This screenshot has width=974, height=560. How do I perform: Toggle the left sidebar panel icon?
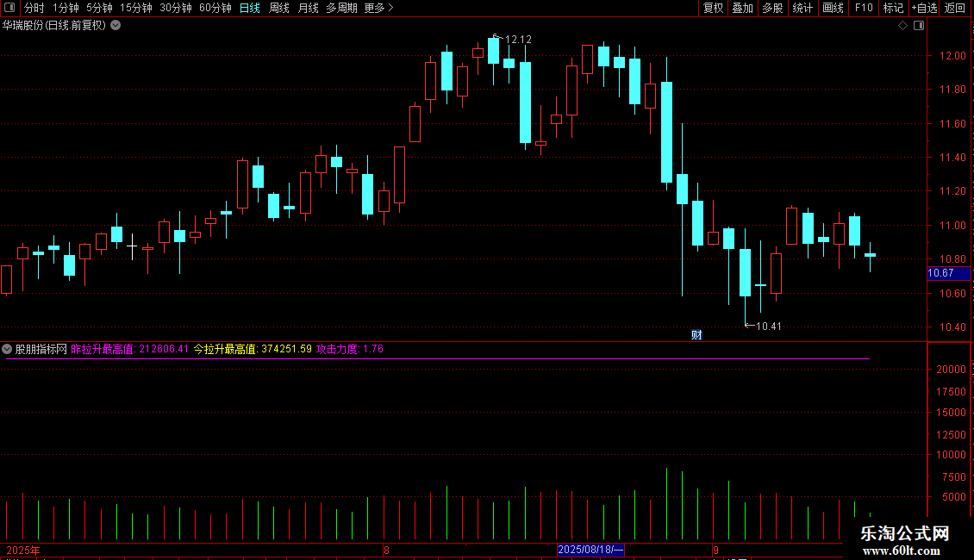click(9, 8)
